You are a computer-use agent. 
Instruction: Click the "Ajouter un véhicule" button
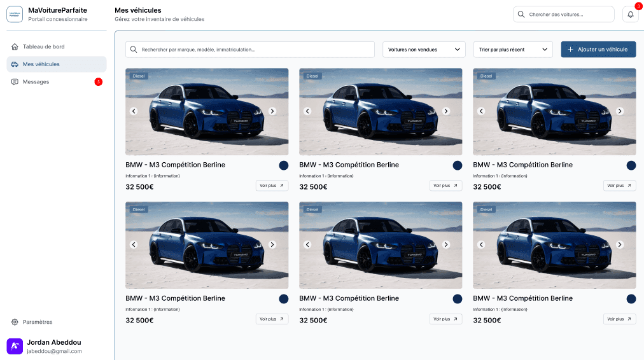[x=598, y=50]
